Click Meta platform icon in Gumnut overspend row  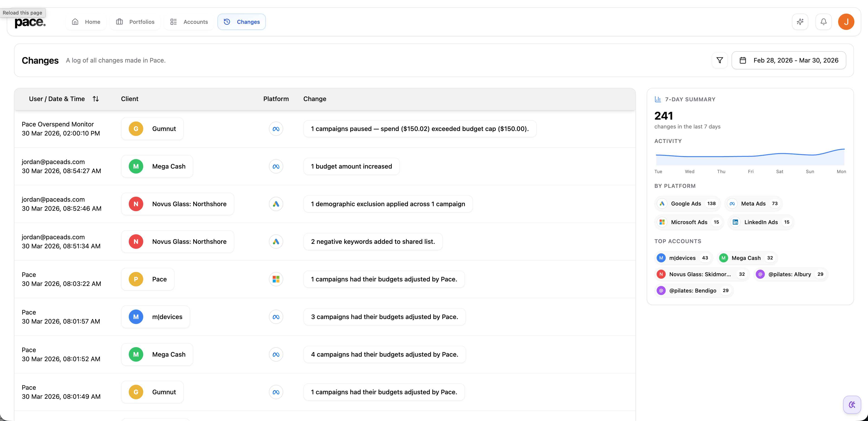pyautogui.click(x=276, y=129)
